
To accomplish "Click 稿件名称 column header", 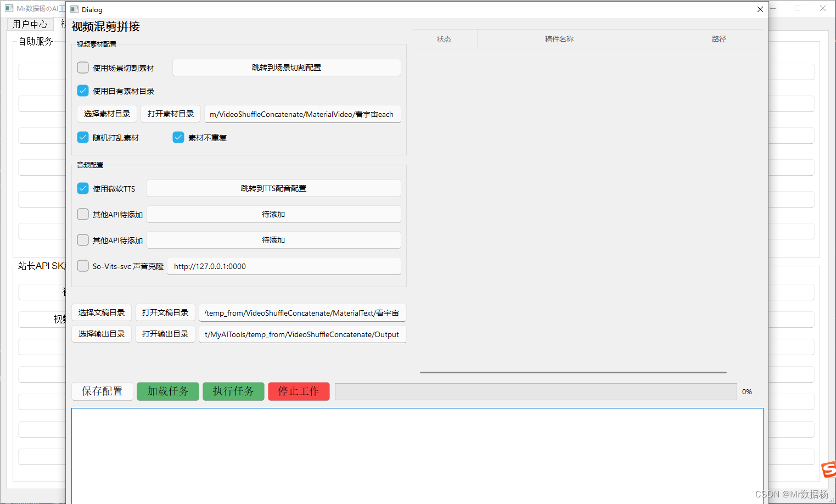I will pos(559,39).
